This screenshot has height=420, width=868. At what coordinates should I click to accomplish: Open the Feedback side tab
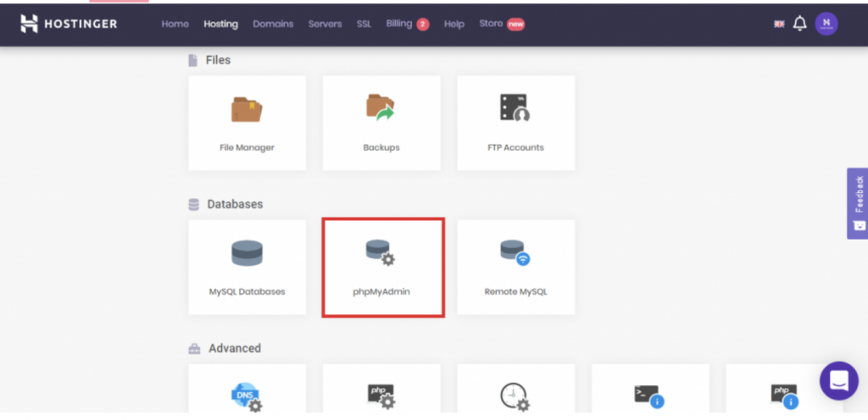click(x=858, y=203)
